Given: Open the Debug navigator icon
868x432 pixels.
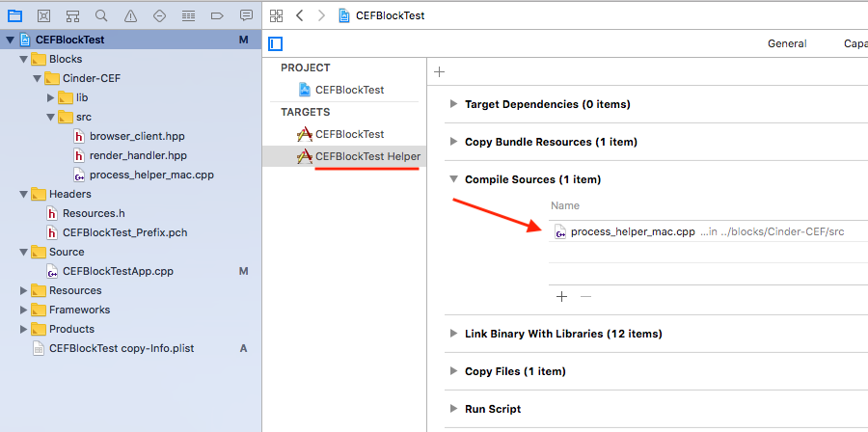Looking at the screenshot, I should [188, 15].
